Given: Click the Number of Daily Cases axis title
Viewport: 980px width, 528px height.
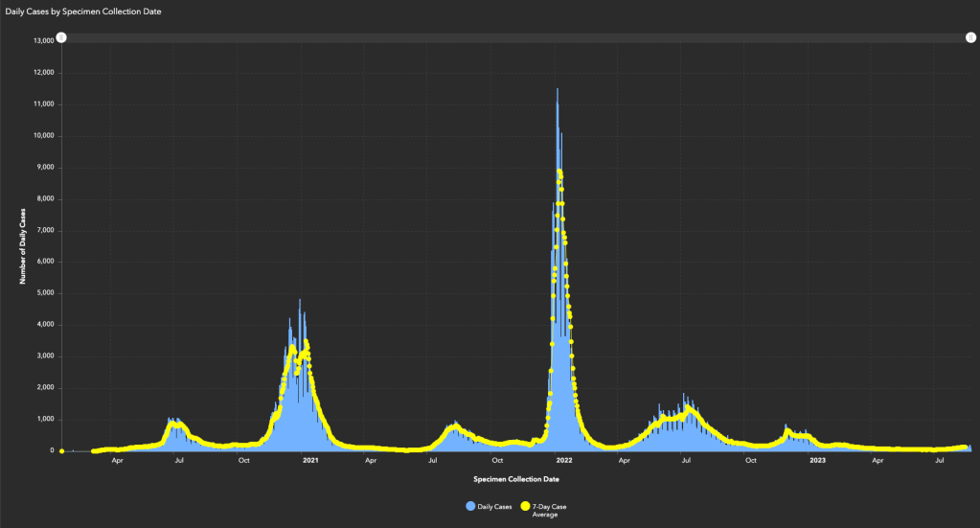Looking at the screenshot, I should tap(22, 245).
